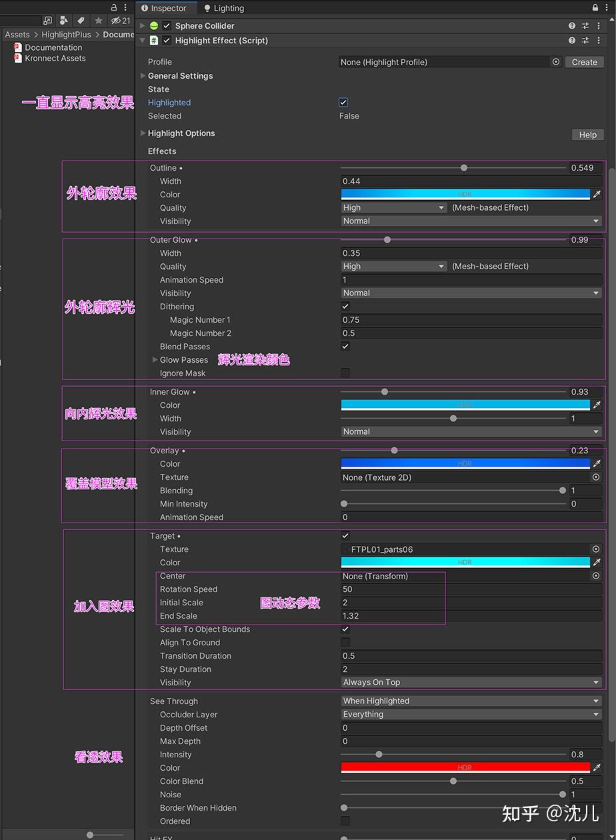The image size is (616, 840).
Task: Open the presets icon for Highlight Effect script
Action: click(x=586, y=40)
